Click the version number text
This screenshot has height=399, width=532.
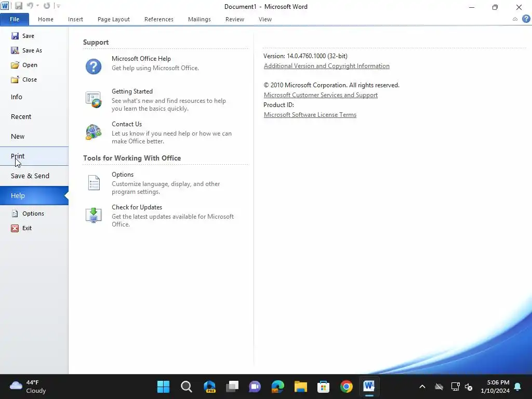click(x=305, y=56)
